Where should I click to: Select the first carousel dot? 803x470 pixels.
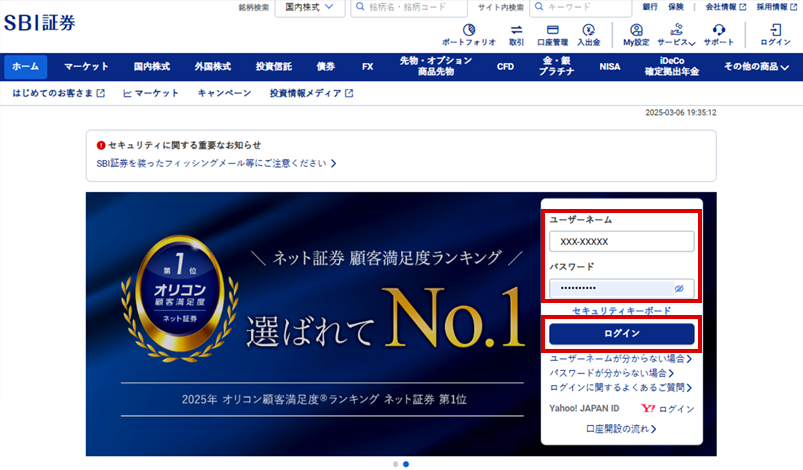[395, 464]
